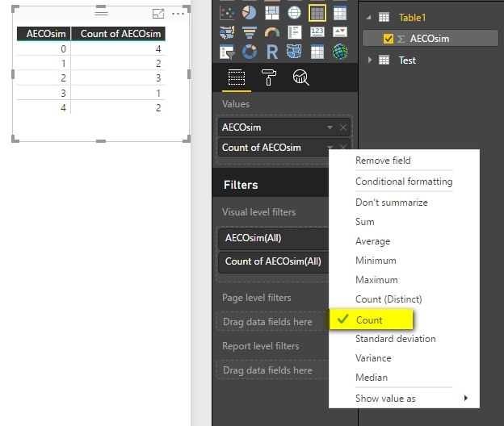Click the AECOsim column header in table
This screenshot has height=426, width=504.
click(44, 34)
